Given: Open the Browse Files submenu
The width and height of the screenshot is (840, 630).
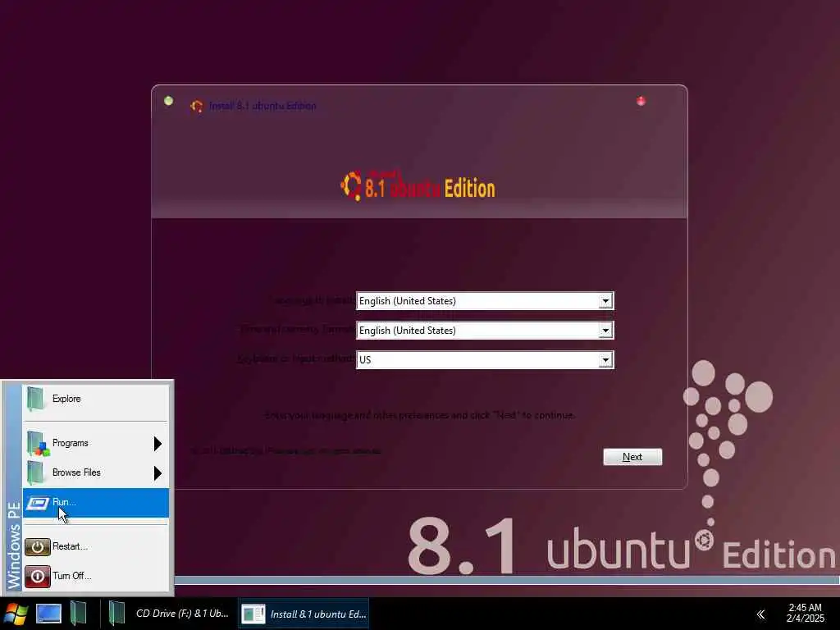Looking at the screenshot, I should tap(95, 473).
